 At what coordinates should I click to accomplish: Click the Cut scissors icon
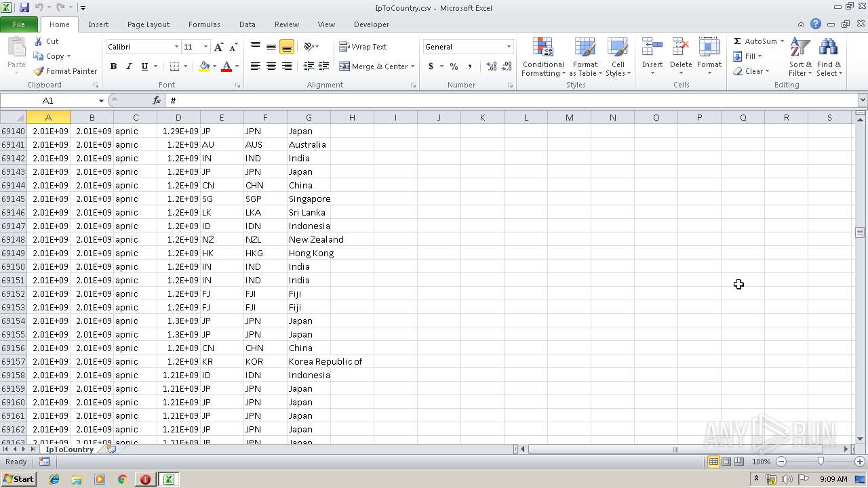coord(39,41)
